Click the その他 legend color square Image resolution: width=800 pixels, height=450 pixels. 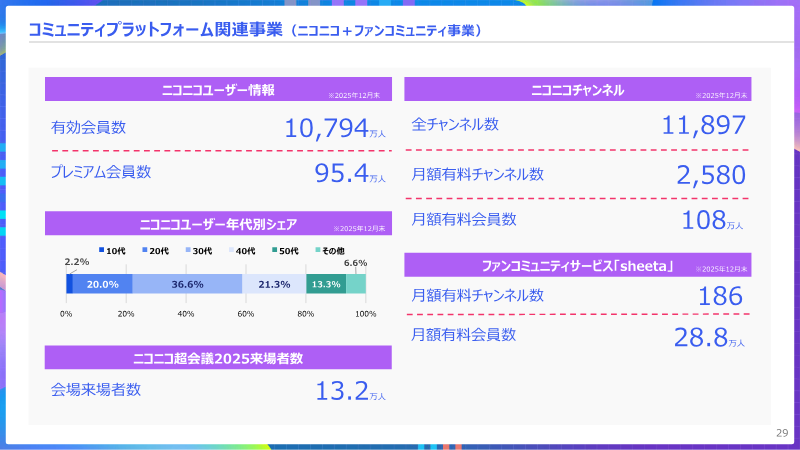(317, 250)
